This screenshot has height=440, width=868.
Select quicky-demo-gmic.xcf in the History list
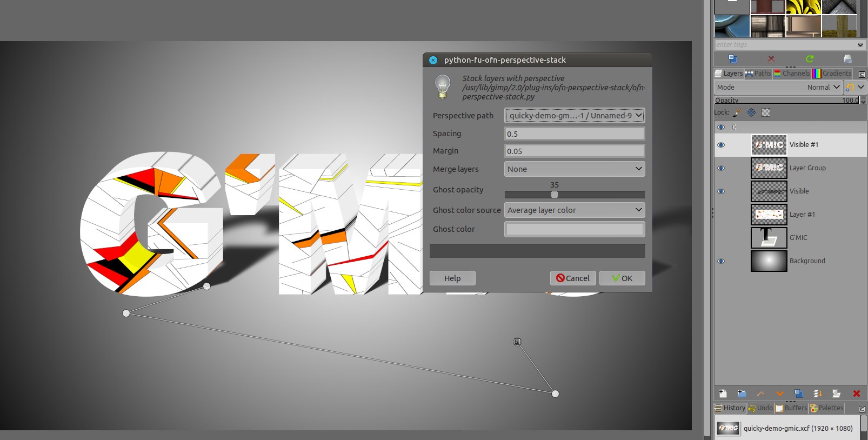tap(787, 428)
